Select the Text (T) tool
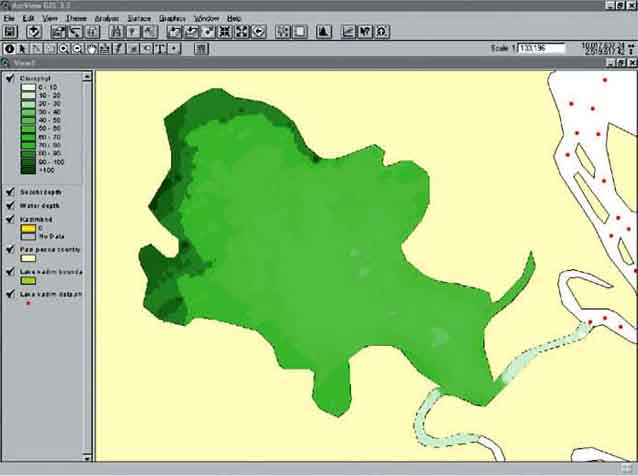Image resolution: width=638 pixels, height=476 pixels. 161,48
